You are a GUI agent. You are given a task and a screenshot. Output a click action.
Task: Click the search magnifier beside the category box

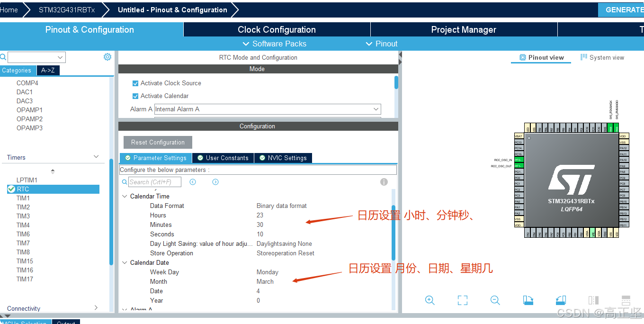(x=3, y=57)
